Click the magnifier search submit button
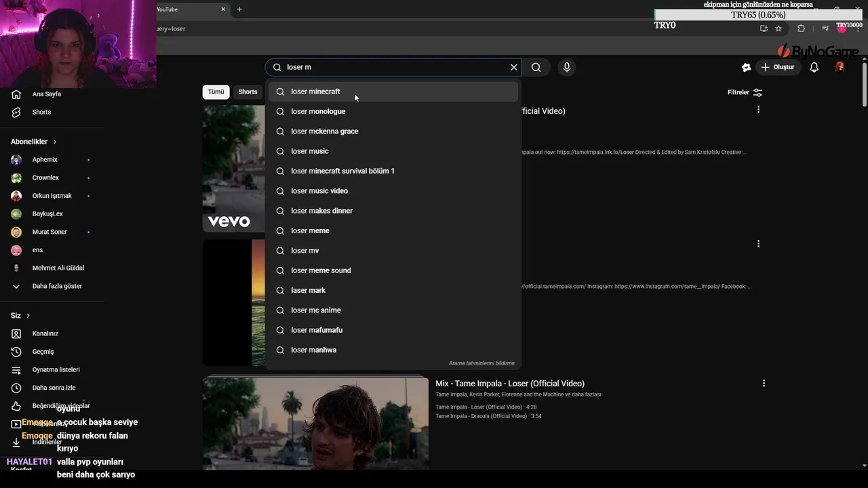 pyautogui.click(x=536, y=67)
